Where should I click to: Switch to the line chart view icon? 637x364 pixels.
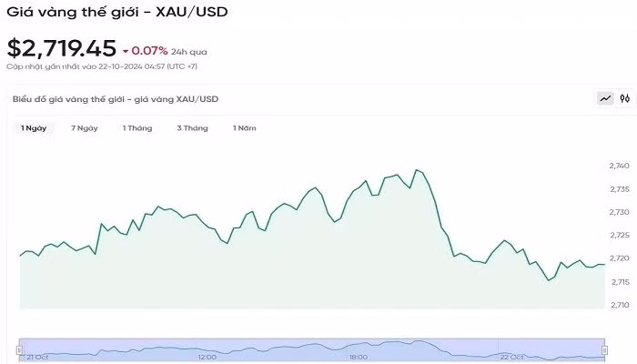pos(605,98)
